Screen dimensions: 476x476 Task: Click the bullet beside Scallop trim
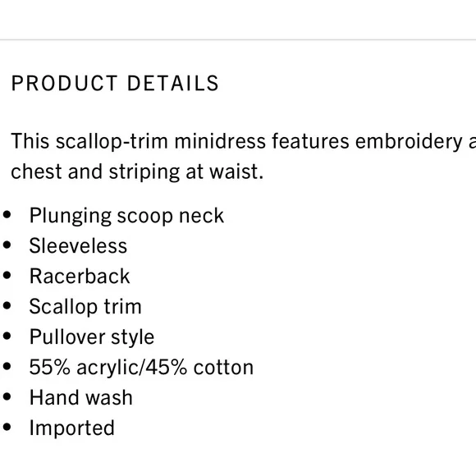[x=7, y=305]
